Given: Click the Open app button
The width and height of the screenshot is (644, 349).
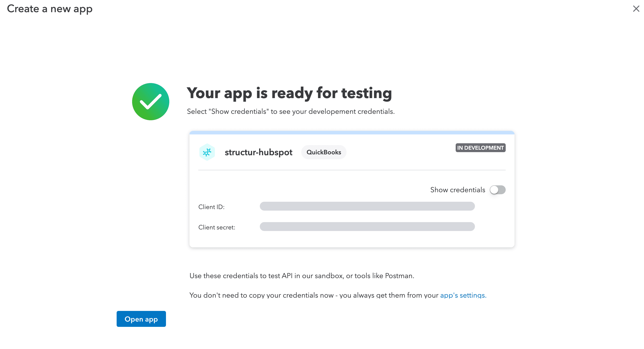Looking at the screenshot, I should click(x=141, y=319).
